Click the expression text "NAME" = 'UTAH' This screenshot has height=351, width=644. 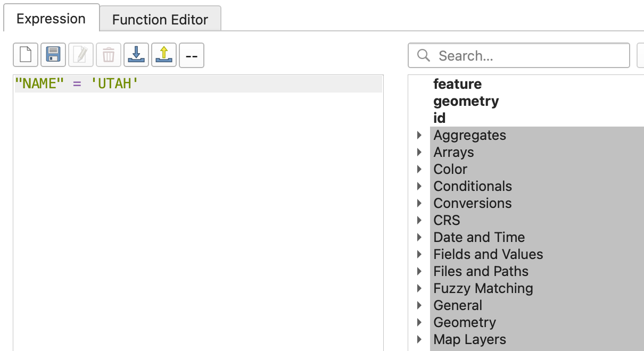[77, 83]
